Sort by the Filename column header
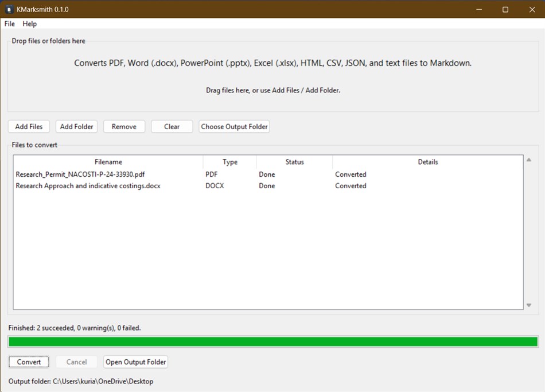545x392 pixels. (108, 162)
